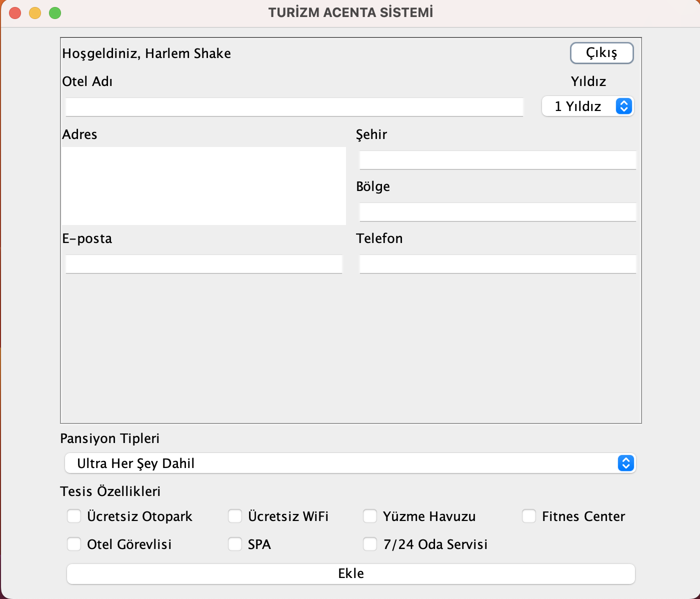Enable the 7/24 Oda Servisi option
The width and height of the screenshot is (700, 599).
coord(370,544)
